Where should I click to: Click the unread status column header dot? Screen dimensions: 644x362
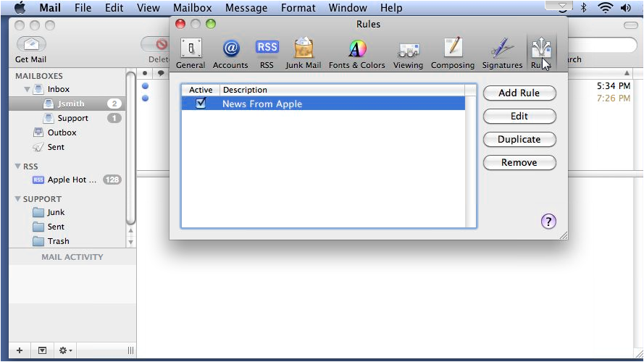145,73
